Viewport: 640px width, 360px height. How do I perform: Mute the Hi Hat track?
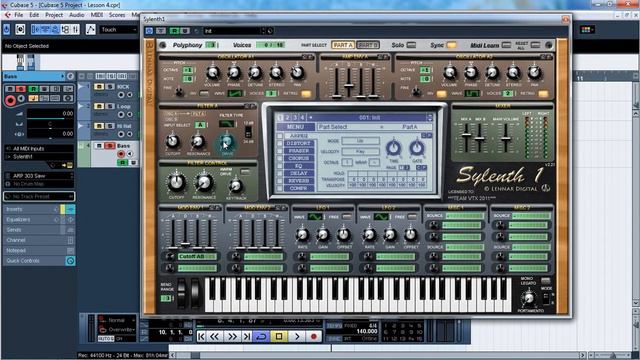99,126
